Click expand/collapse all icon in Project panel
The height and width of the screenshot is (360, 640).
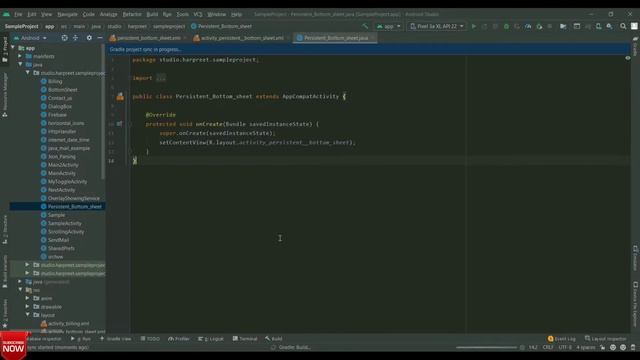(76, 38)
